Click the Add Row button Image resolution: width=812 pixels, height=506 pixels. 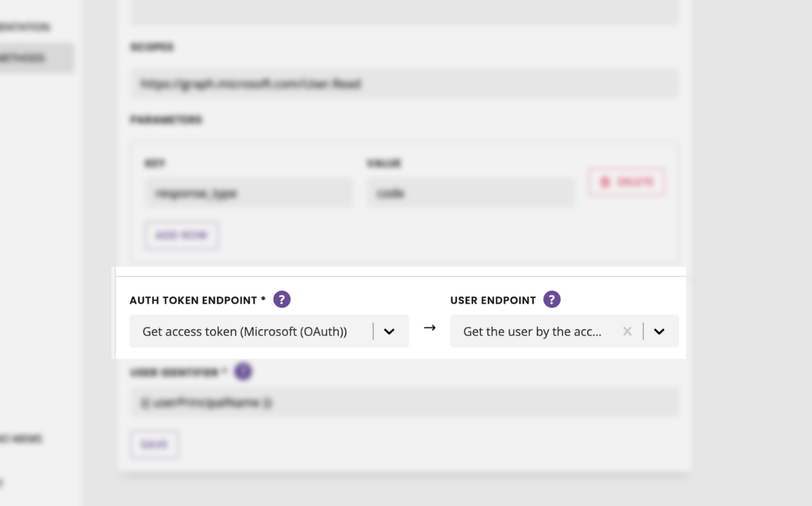click(x=182, y=235)
